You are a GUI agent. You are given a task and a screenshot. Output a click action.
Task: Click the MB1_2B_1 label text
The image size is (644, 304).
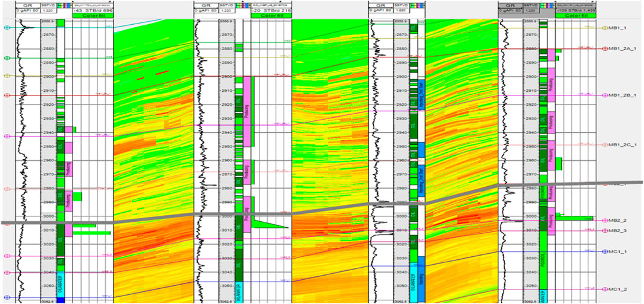tap(621, 95)
